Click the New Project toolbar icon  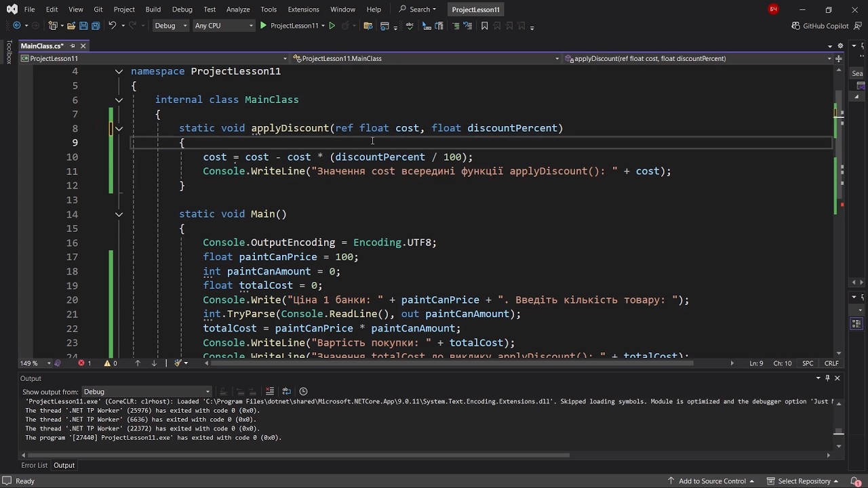tap(52, 26)
